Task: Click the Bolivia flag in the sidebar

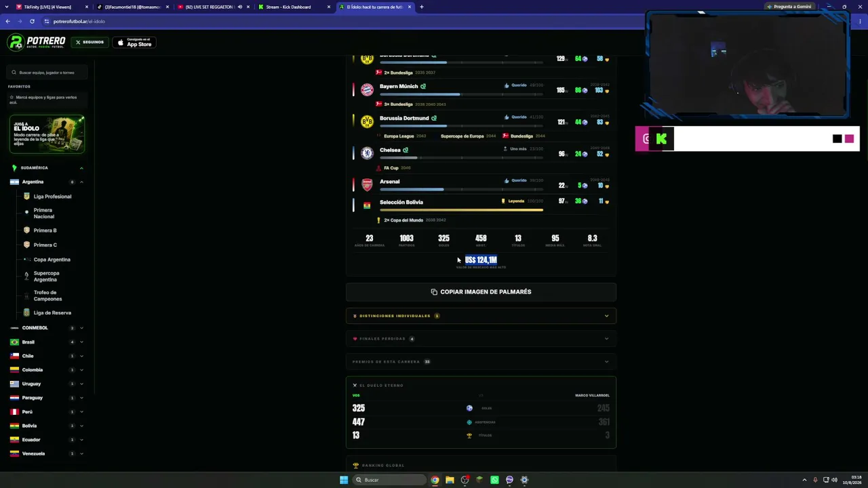Action: coord(14,426)
